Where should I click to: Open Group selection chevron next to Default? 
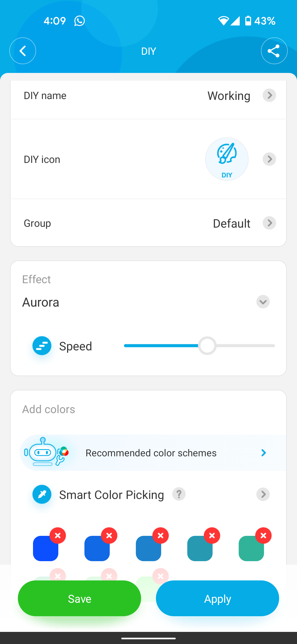[x=269, y=223]
